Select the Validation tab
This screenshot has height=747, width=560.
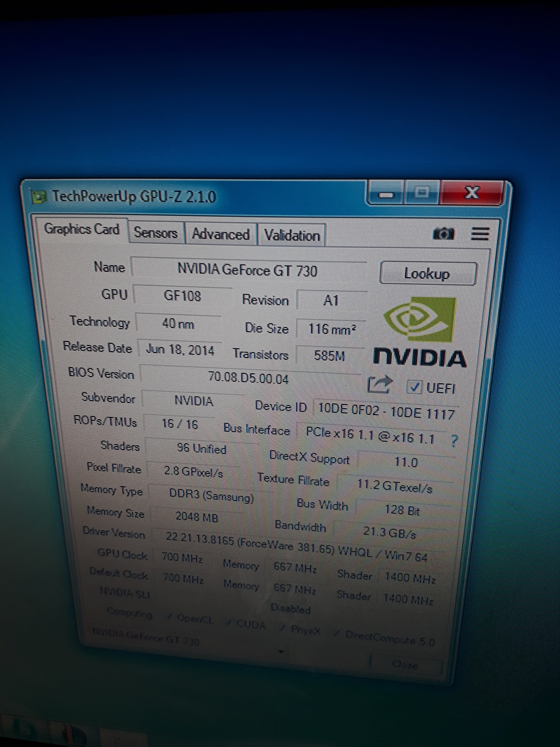point(292,236)
